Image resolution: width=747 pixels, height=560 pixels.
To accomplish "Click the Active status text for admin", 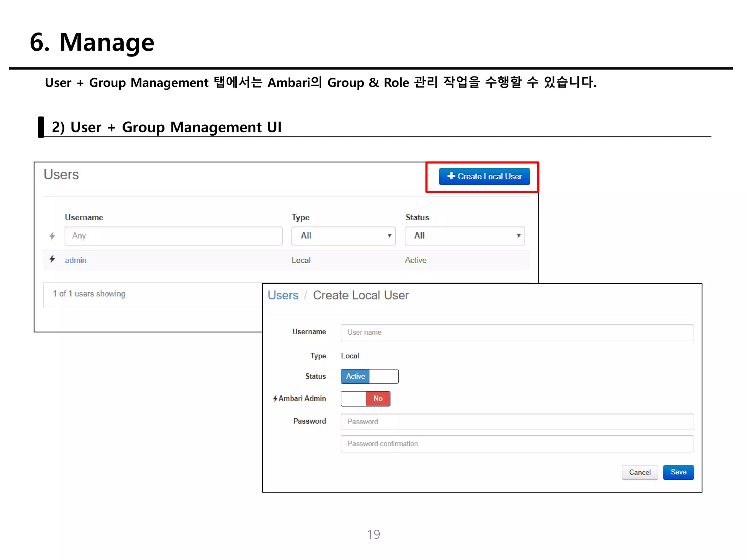I will [x=415, y=260].
